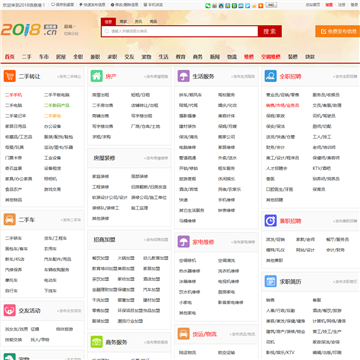Click the purple umbrella icon for 生活服务
The image size is (360, 360).
[184, 76]
